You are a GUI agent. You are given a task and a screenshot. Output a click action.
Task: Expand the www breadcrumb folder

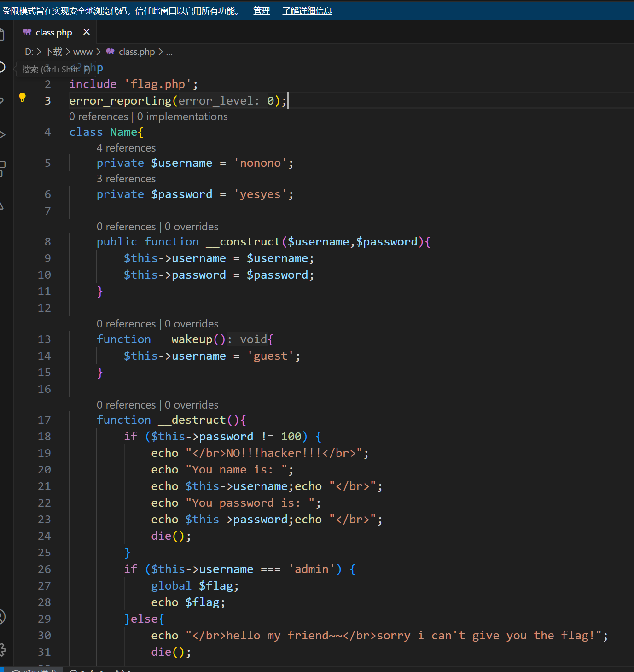tap(82, 52)
